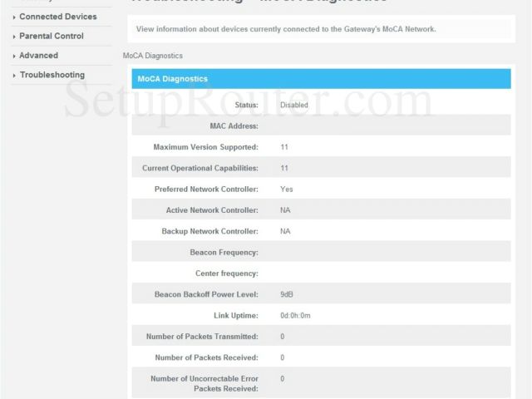Expand the arrow beside Troubleshooting

click(x=14, y=76)
